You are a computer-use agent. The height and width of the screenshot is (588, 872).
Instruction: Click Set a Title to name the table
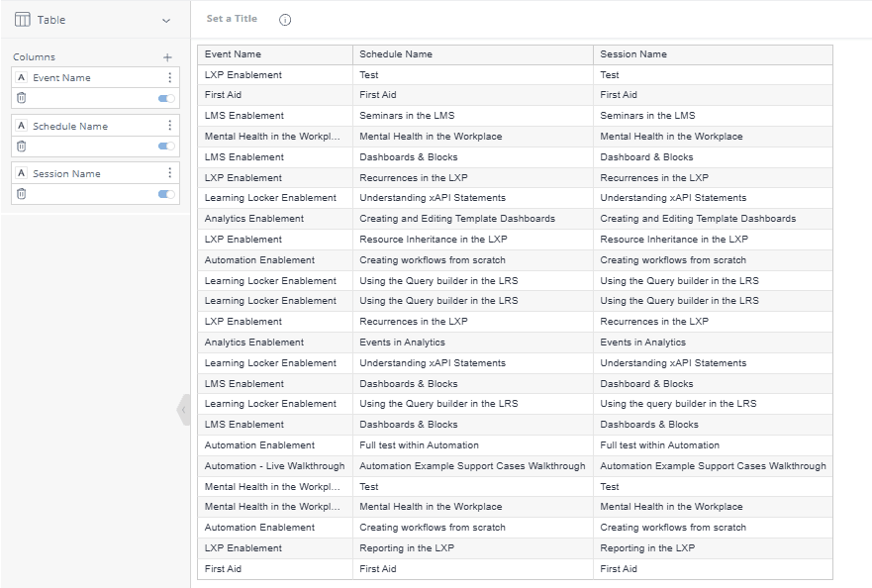[233, 18]
